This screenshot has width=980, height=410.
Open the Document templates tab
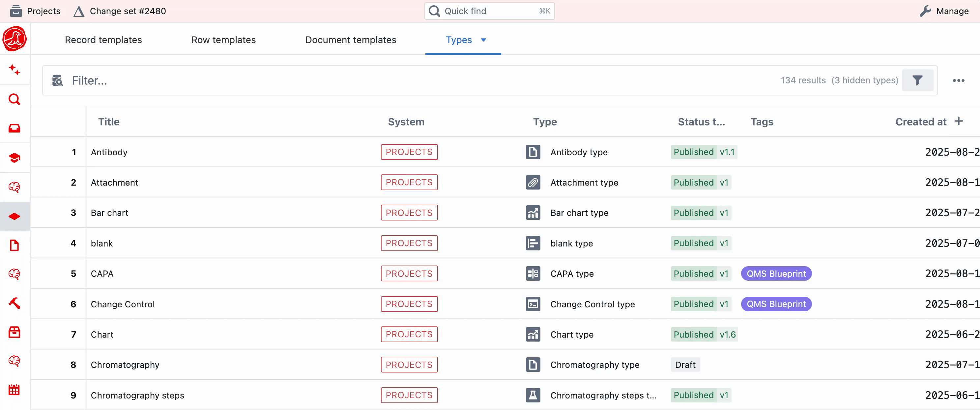pyautogui.click(x=350, y=40)
